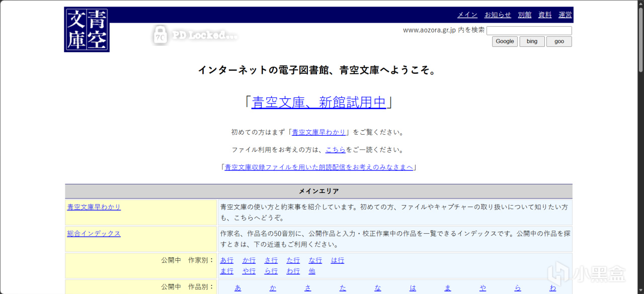Click the vertical scrollbar thumb
Viewport: 644px width, 294px height.
coord(640,40)
